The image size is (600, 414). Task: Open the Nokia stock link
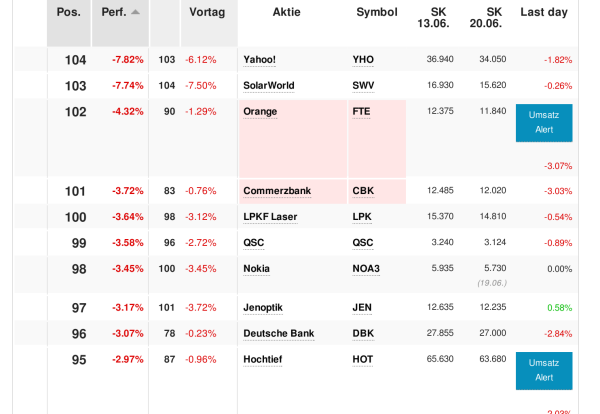point(257,269)
